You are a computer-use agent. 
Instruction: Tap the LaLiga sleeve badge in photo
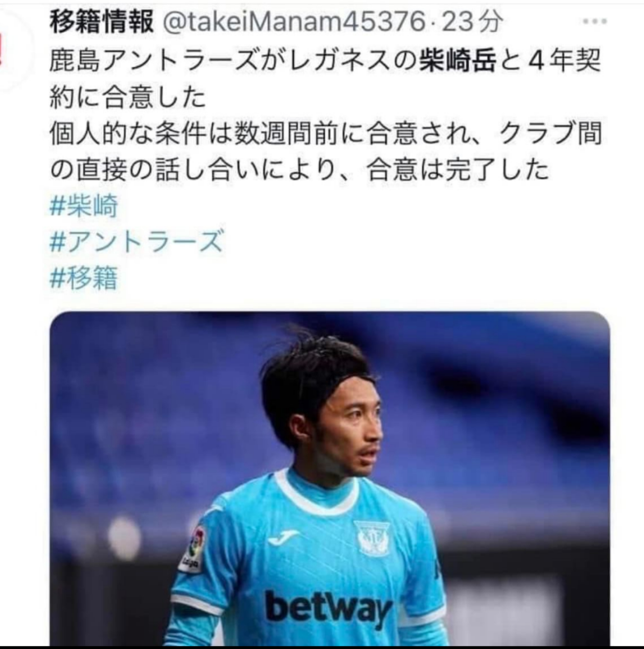(x=193, y=548)
